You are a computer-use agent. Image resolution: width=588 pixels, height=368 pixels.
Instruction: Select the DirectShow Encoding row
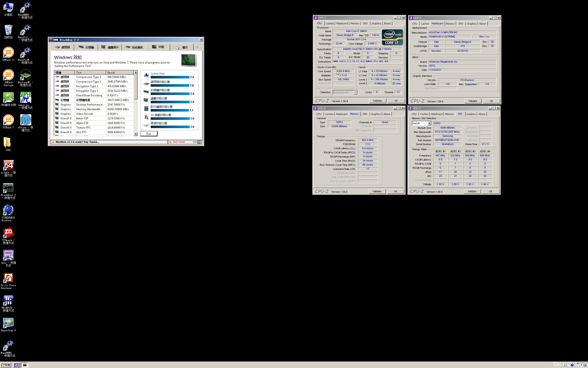pos(94,95)
